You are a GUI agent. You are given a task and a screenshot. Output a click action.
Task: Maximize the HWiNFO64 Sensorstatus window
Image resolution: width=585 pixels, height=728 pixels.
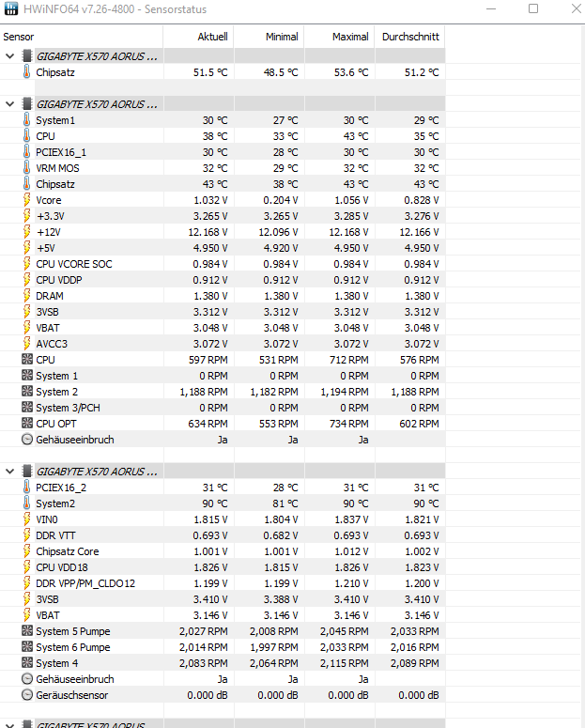(533, 8)
